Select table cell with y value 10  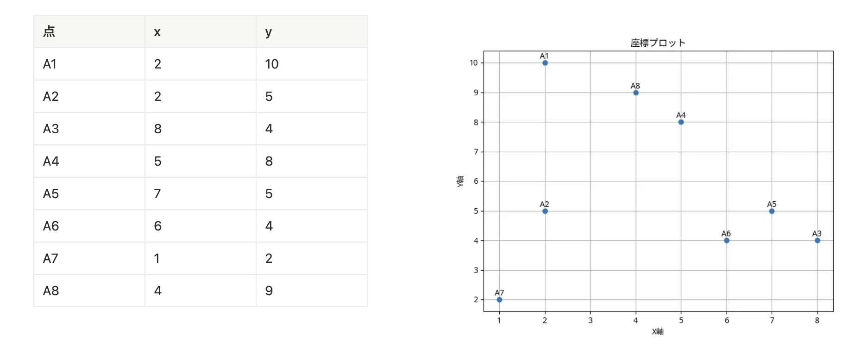(x=272, y=64)
